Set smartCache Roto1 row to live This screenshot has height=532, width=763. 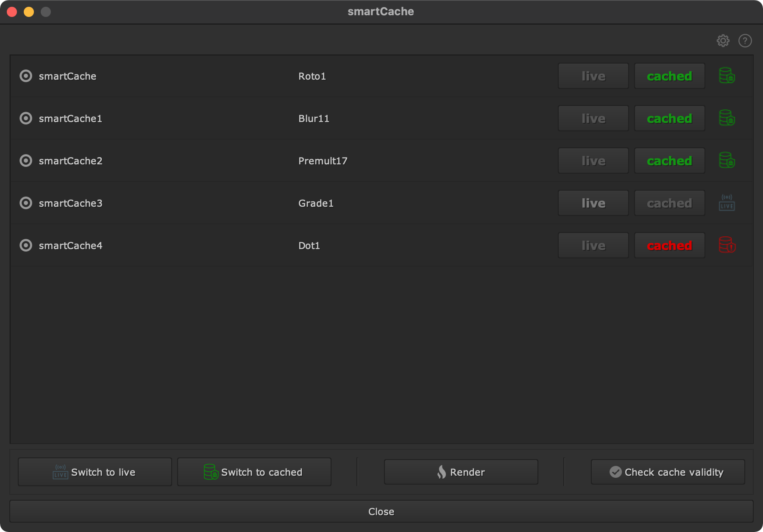[x=593, y=76]
